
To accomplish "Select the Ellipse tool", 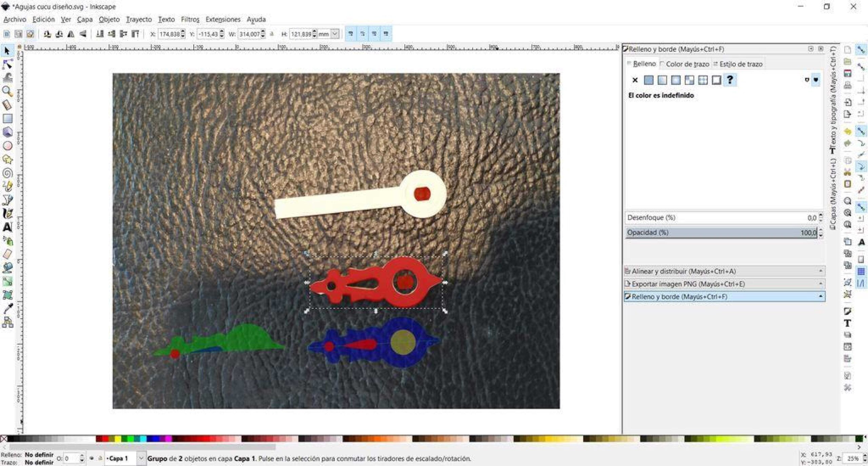I will pos(7,146).
